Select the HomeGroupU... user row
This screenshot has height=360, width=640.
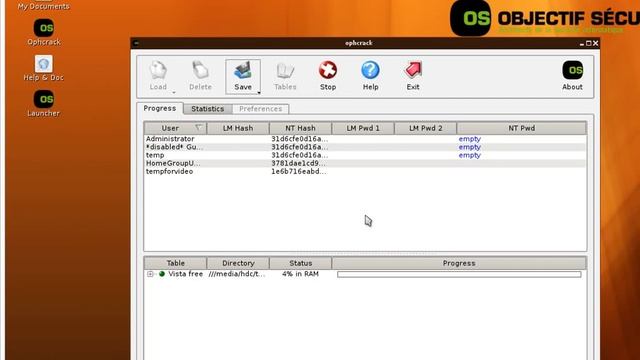click(x=365, y=163)
